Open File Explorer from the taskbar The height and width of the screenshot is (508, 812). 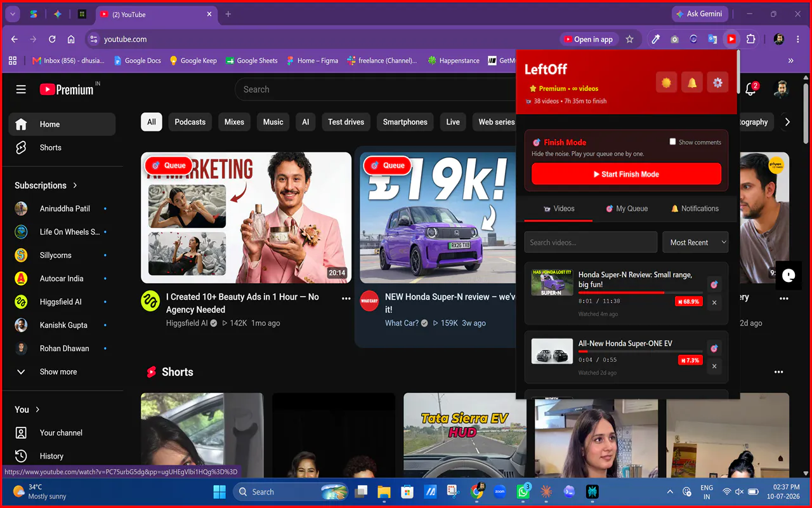click(384, 491)
